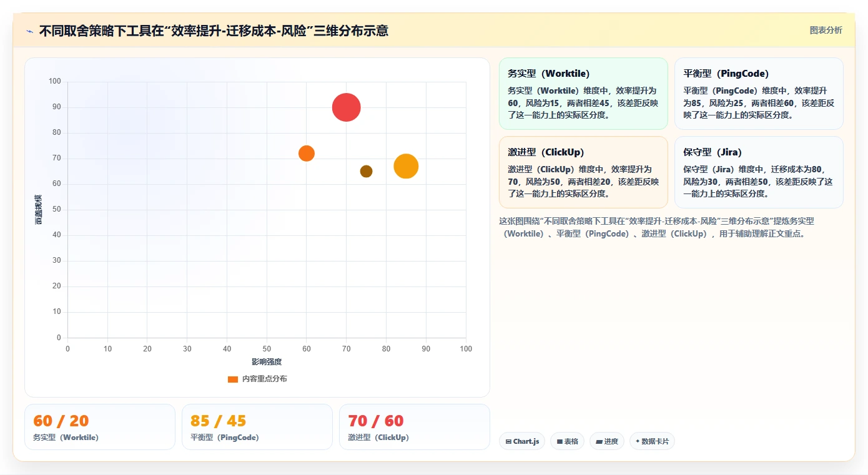The height and width of the screenshot is (475, 868).
Task: Click the 内容重点分布 legend label
Action: click(x=265, y=379)
